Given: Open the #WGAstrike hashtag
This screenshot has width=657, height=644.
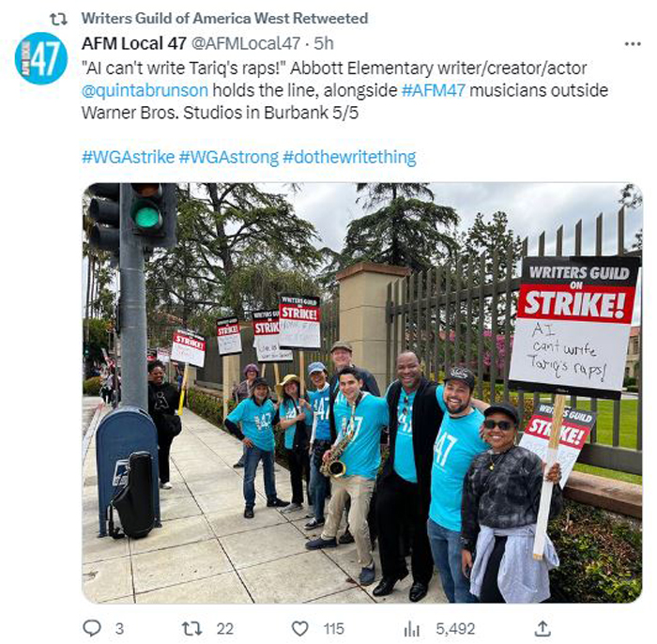Looking at the screenshot, I should [x=128, y=157].
